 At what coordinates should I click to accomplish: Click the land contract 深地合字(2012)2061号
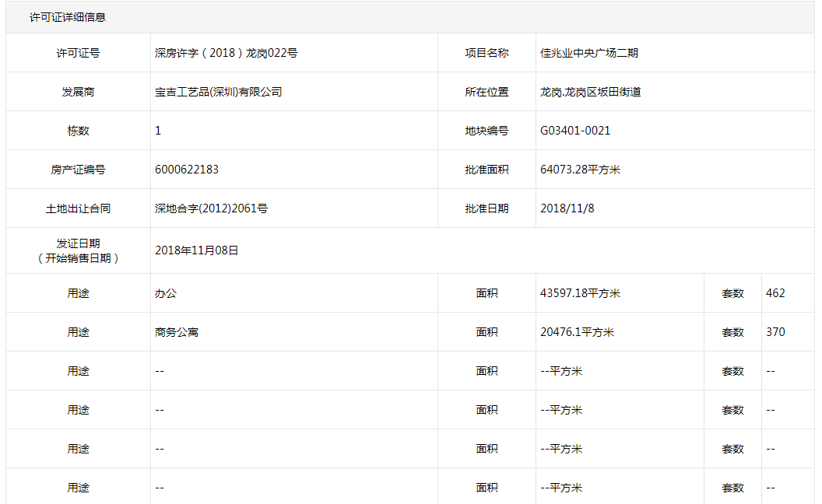pyautogui.click(x=211, y=208)
